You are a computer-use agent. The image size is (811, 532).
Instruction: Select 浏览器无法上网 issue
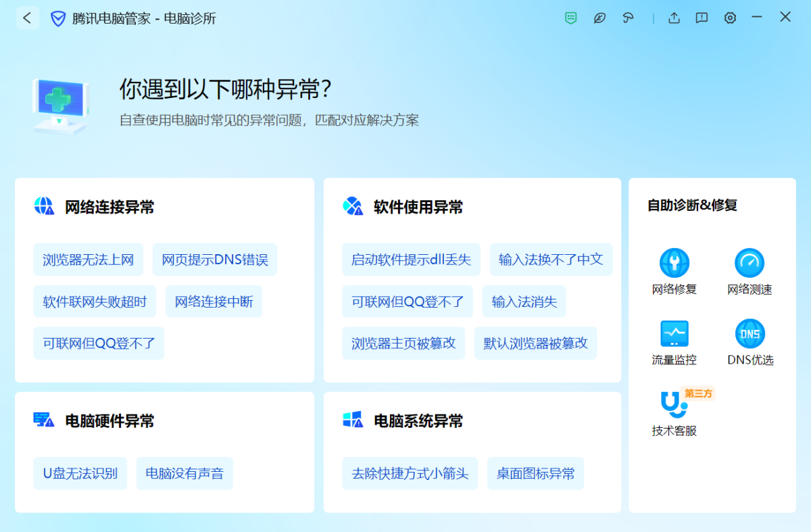click(x=89, y=260)
